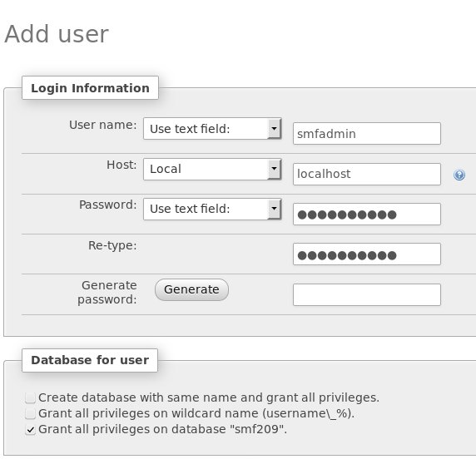Click the blue help icon beside Host field
Image resolution: width=476 pixels, height=459 pixels.
[x=459, y=175]
